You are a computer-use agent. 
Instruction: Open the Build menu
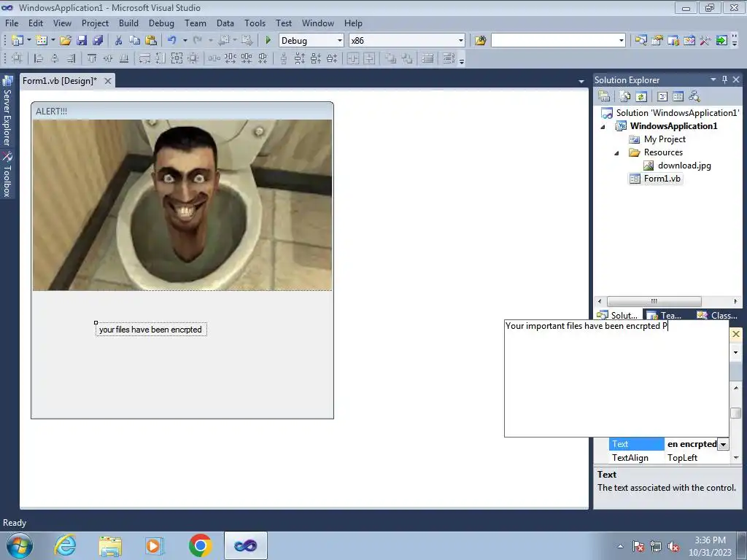pyautogui.click(x=128, y=23)
